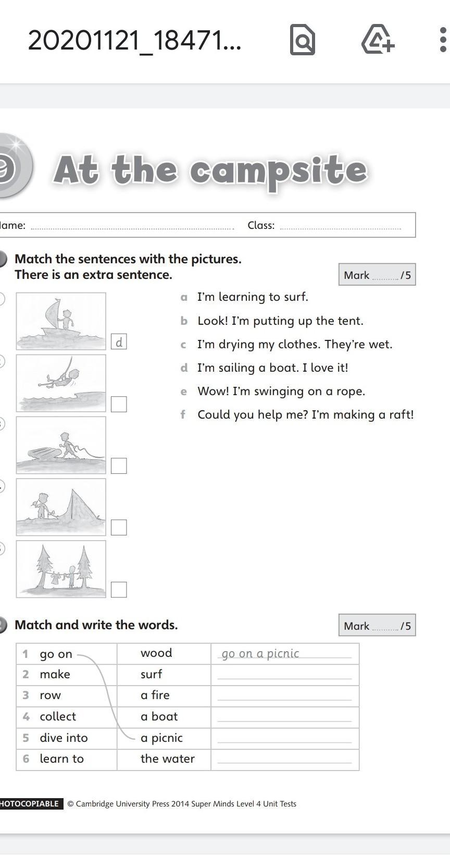Click the answer box beside the rope-swing picture

pos(119,404)
